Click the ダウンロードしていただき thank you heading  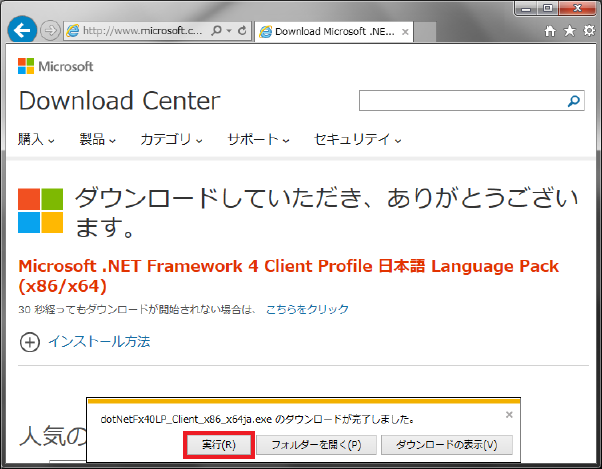click(x=326, y=212)
